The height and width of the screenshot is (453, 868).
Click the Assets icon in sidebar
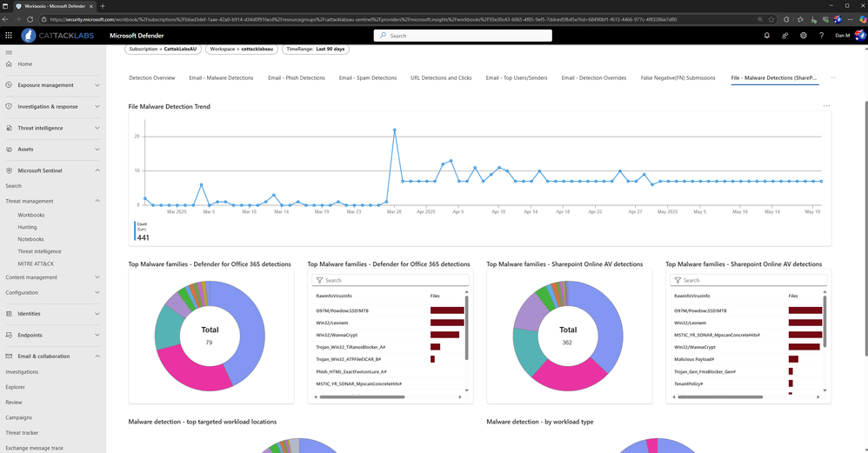(x=9, y=150)
